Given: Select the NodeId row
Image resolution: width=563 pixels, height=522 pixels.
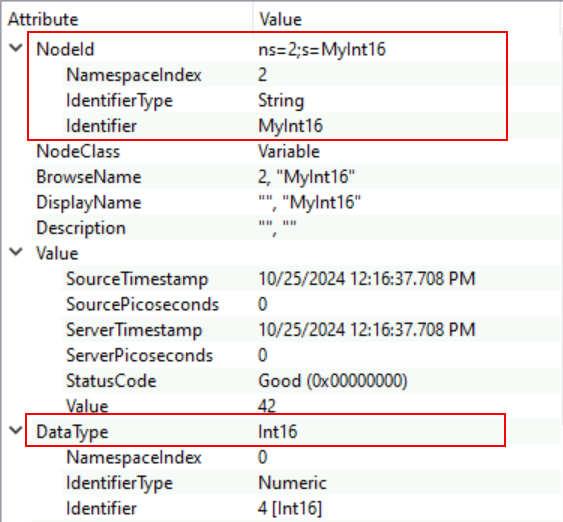Looking at the screenshot, I should (x=297, y=49).
